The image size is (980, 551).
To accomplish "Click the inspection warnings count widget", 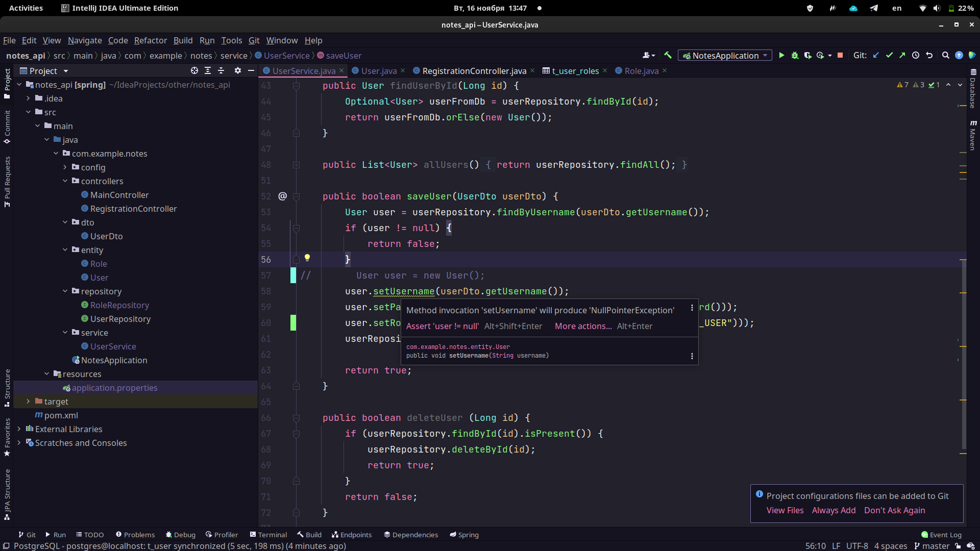I will [918, 85].
